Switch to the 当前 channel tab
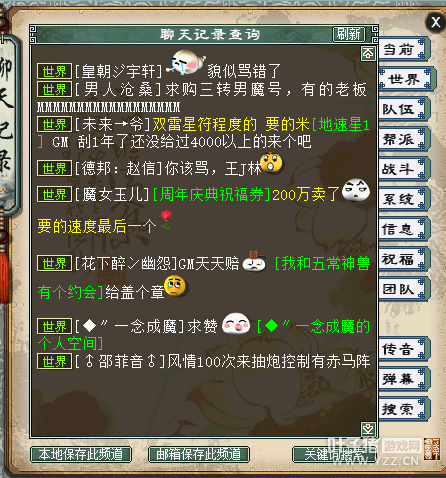 pos(403,49)
